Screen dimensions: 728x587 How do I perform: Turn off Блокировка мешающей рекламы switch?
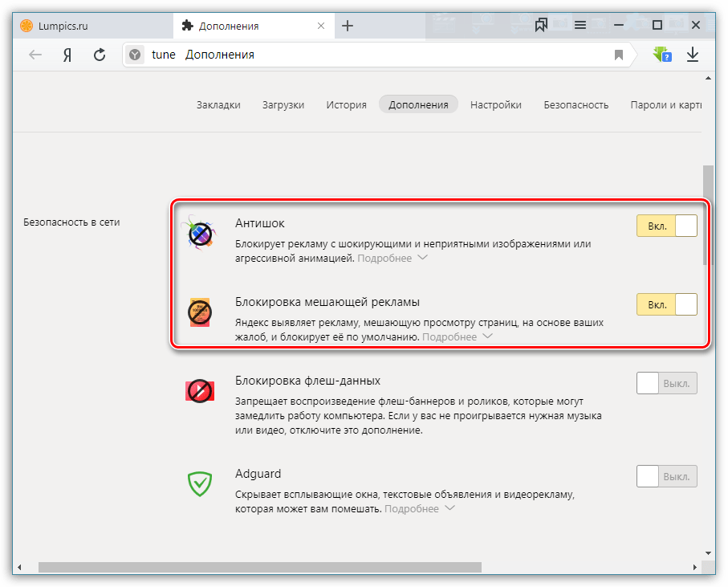pos(666,305)
